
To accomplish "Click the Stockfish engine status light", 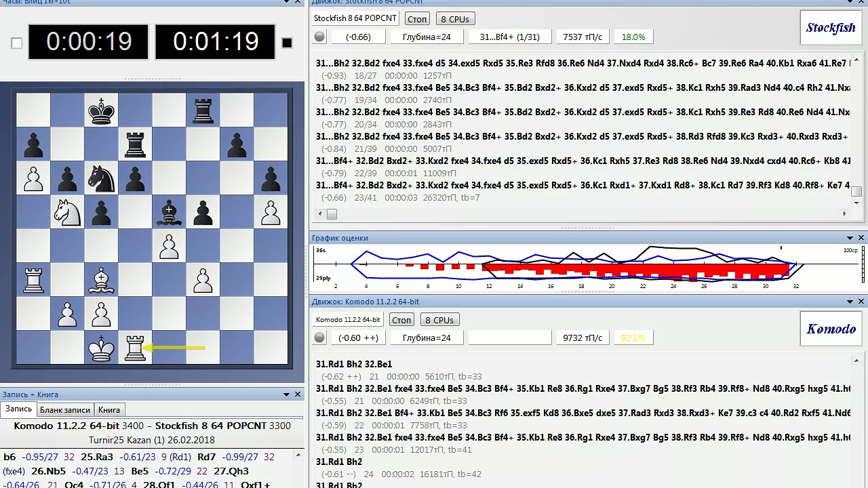I will click(x=320, y=37).
